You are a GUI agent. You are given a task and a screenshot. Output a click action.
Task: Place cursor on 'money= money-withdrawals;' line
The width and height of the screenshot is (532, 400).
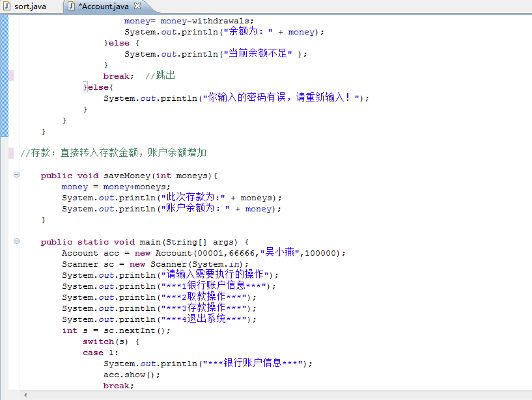[189, 21]
